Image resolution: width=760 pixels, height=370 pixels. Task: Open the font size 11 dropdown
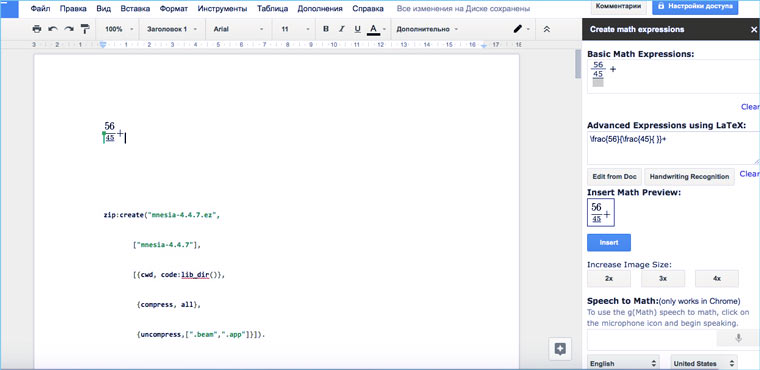point(295,29)
